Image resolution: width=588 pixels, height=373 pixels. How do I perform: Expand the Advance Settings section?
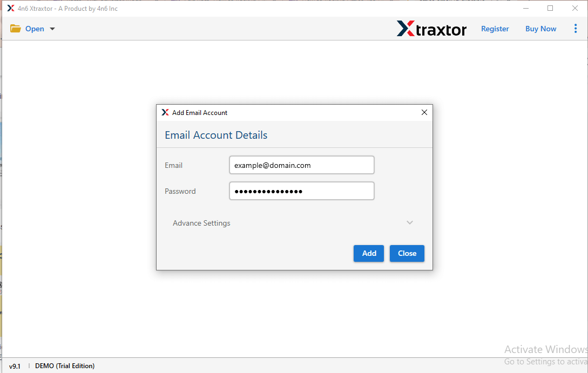[201, 222]
